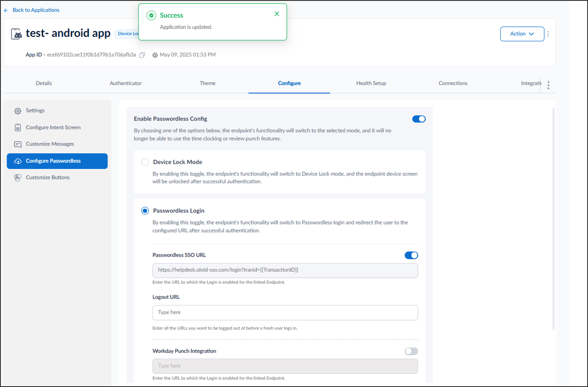
Task: Click the Back to Applications link
Action: click(36, 10)
